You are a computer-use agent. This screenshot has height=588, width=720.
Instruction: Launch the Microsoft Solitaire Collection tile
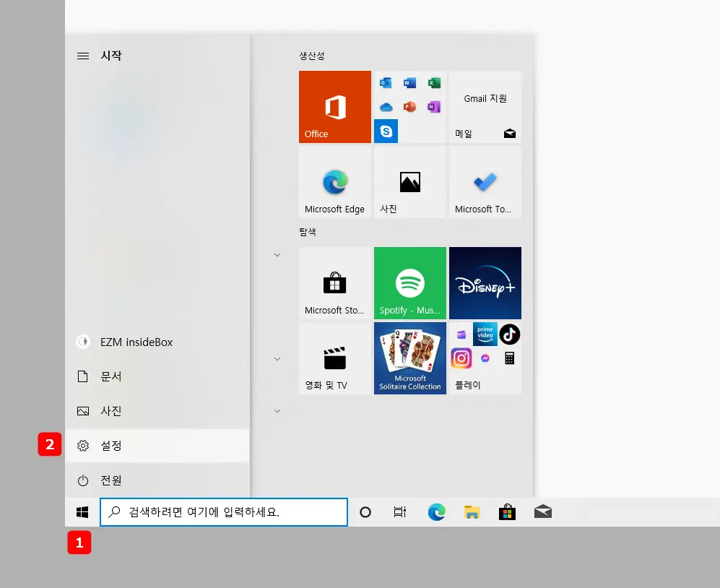click(410, 358)
